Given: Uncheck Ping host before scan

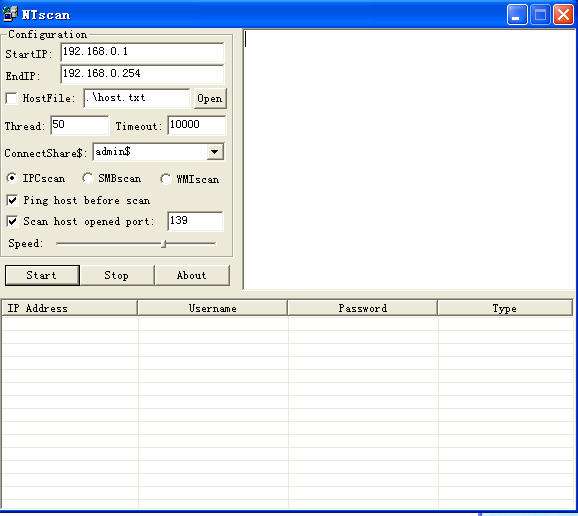Looking at the screenshot, I should [12, 201].
